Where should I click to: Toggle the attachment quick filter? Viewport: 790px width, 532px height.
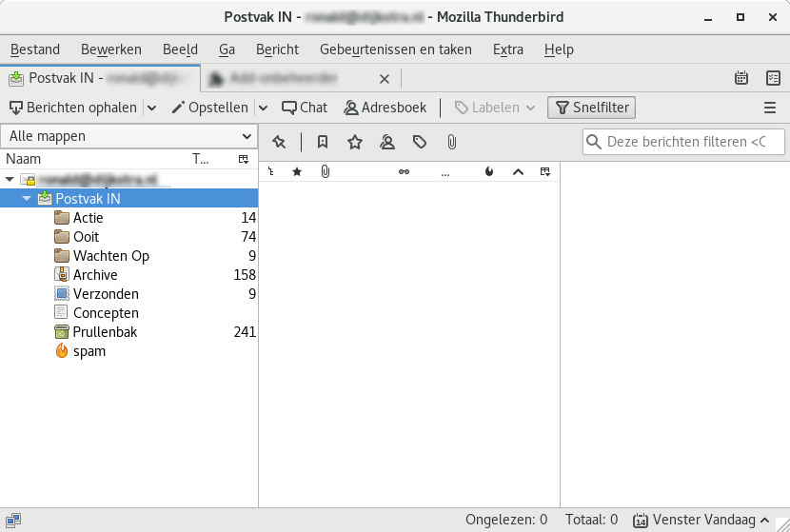click(x=451, y=142)
